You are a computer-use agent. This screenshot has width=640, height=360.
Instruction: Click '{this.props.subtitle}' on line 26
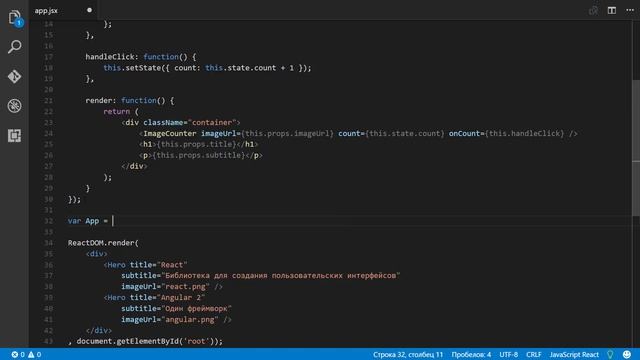[200, 156]
